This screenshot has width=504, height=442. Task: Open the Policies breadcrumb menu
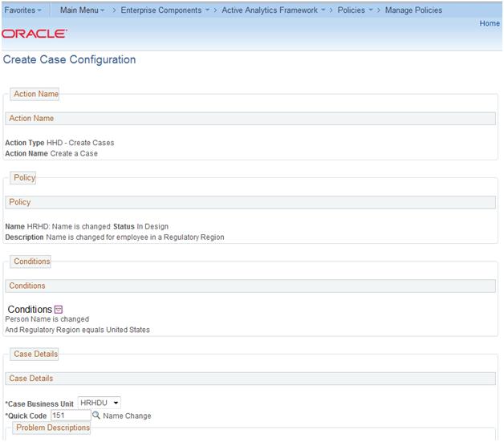(355, 10)
